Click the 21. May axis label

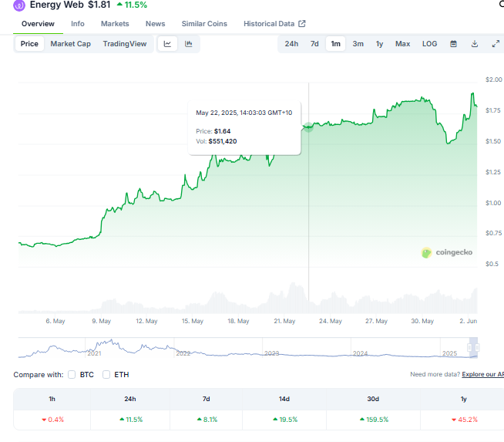(x=284, y=321)
